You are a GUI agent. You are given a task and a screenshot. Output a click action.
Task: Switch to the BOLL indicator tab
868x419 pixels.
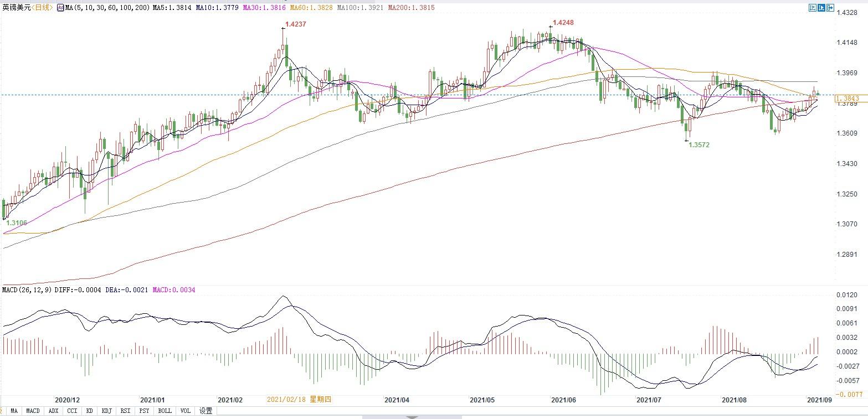(x=165, y=411)
